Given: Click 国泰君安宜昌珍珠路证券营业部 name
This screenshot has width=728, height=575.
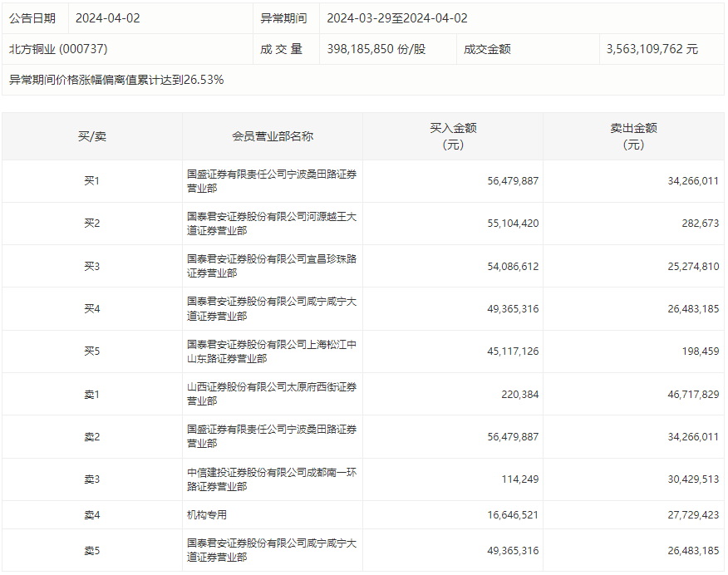Looking at the screenshot, I should (272, 267).
